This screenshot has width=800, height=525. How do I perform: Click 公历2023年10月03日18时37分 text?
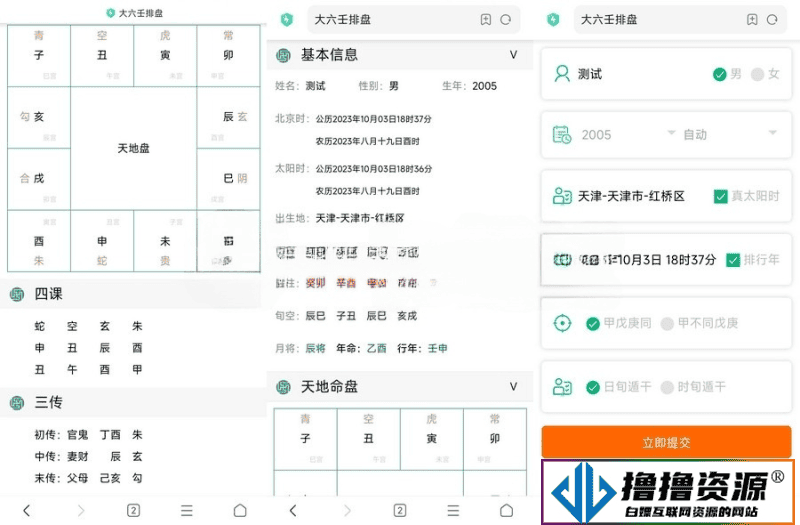373,119
